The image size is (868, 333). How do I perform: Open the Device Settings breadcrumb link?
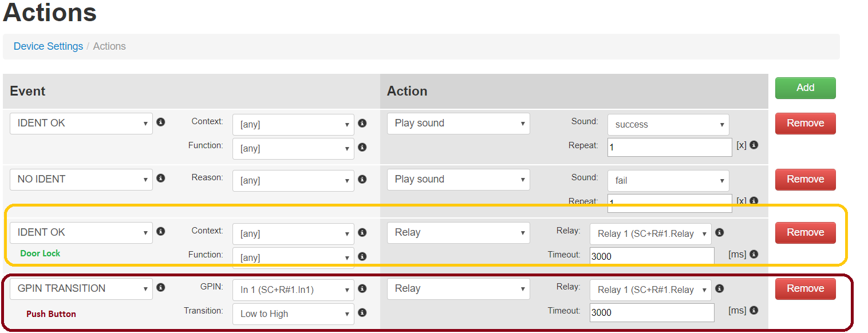click(x=48, y=46)
